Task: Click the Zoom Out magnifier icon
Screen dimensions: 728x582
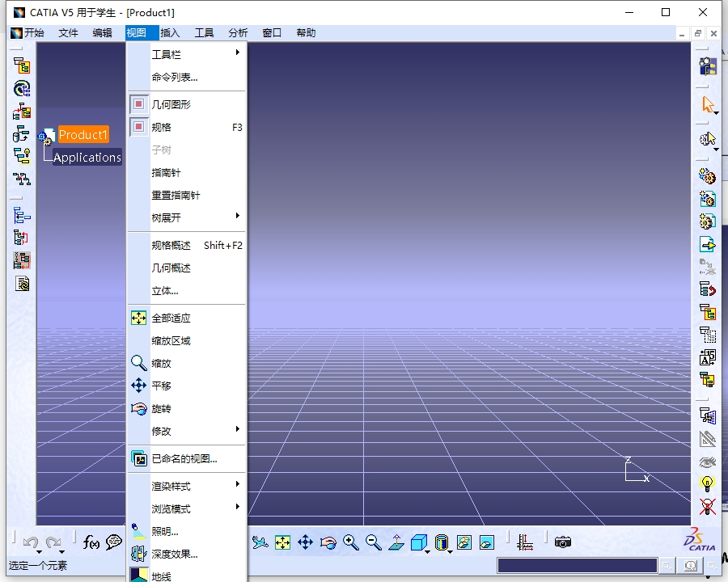Action: pos(373,542)
